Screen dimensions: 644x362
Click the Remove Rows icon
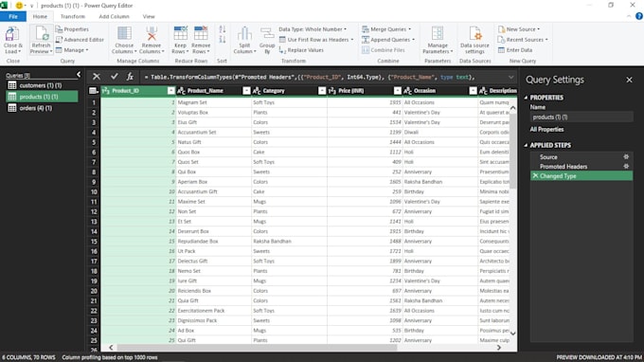pyautogui.click(x=201, y=34)
